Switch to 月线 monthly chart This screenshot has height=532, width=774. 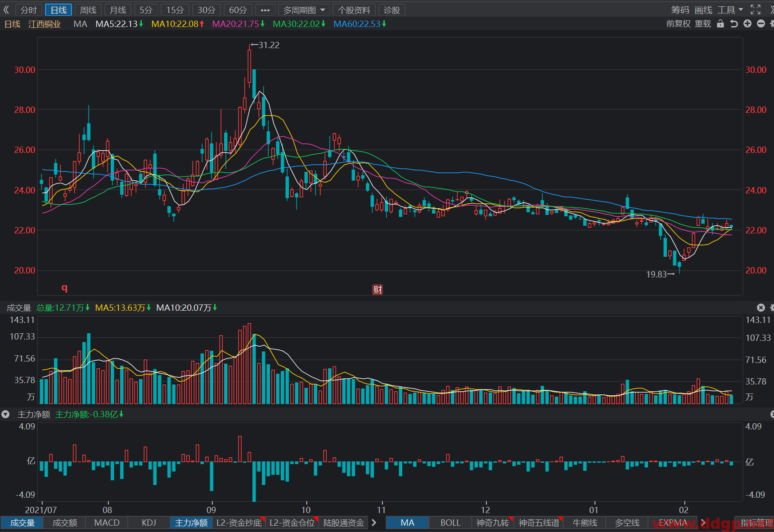pyautogui.click(x=118, y=10)
